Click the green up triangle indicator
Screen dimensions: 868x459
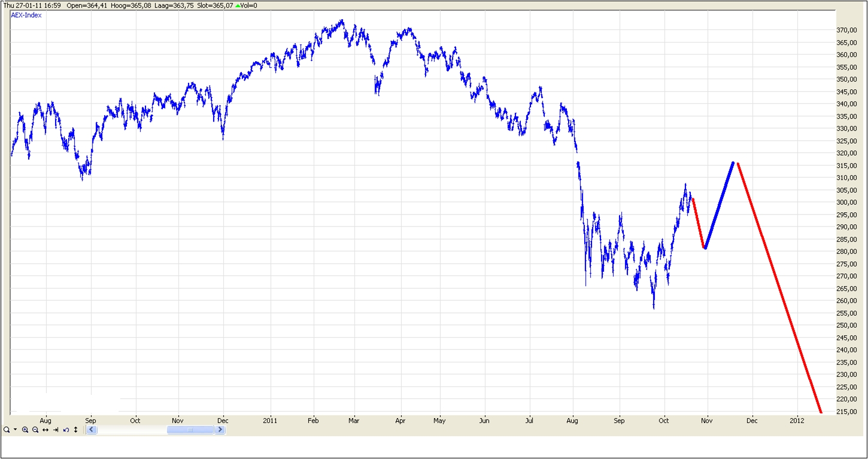click(x=238, y=5)
